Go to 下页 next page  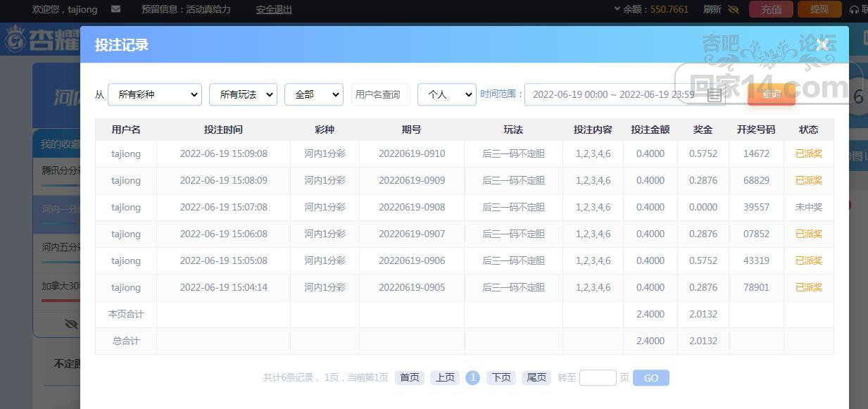[501, 378]
